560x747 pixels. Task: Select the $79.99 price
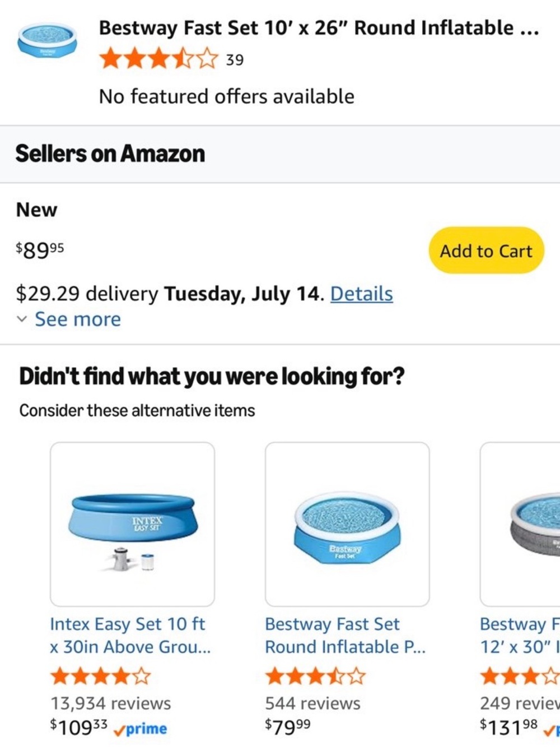[x=287, y=727]
